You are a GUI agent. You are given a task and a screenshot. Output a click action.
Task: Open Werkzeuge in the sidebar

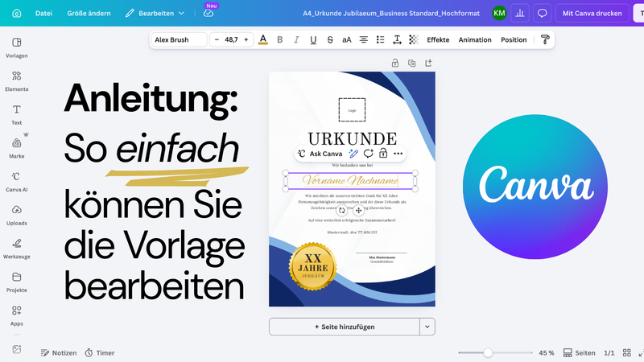[x=17, y=249]
